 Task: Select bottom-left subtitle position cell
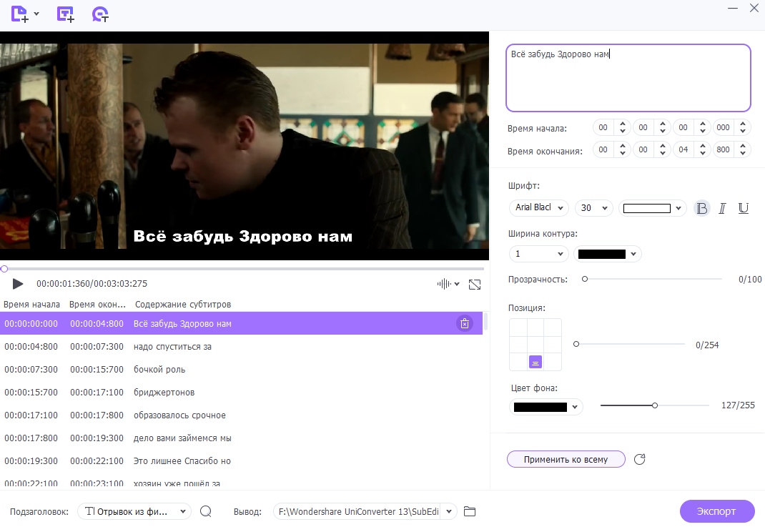pyautogui.click(x=518, y=362)
